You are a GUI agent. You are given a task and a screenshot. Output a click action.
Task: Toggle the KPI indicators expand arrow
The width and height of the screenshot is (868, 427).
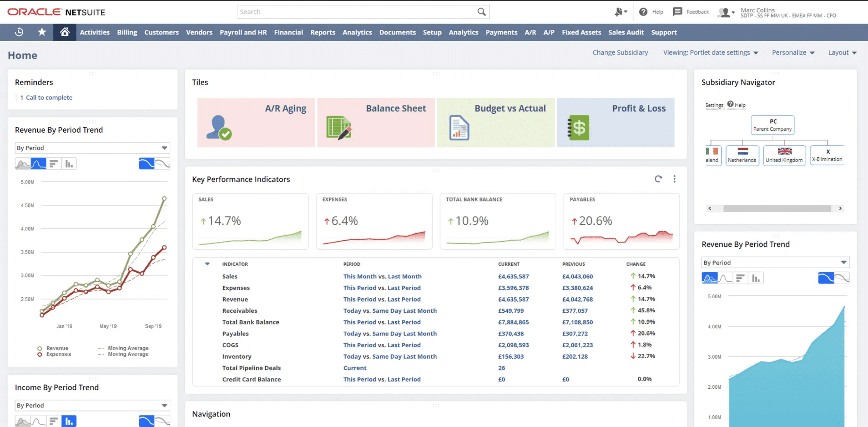208,264
